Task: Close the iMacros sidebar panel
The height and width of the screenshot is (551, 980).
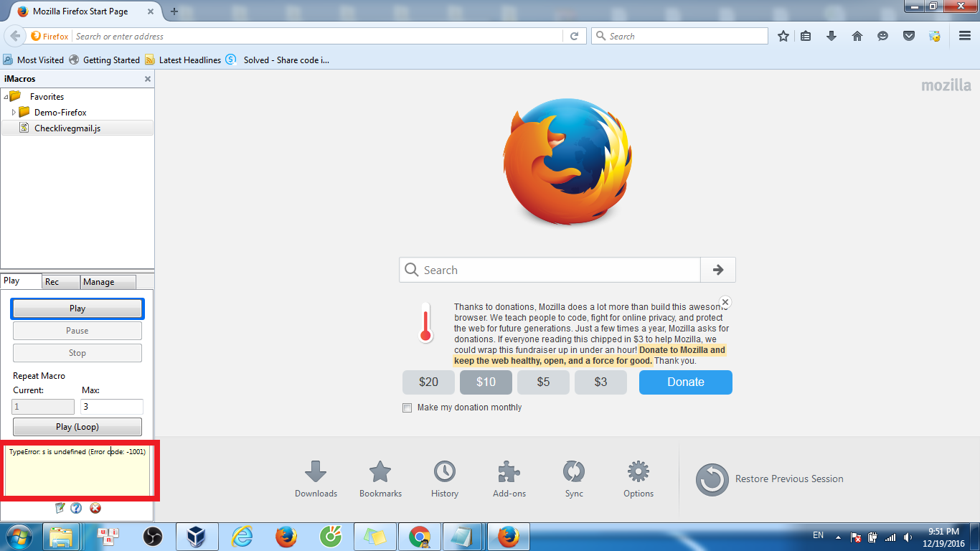Action: 148,79
